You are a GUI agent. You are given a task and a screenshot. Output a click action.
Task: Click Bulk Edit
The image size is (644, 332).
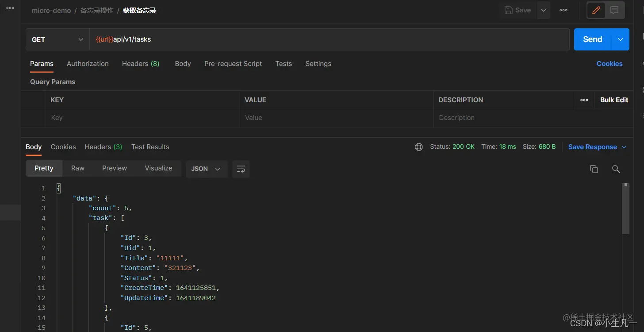tap(614, 100)
